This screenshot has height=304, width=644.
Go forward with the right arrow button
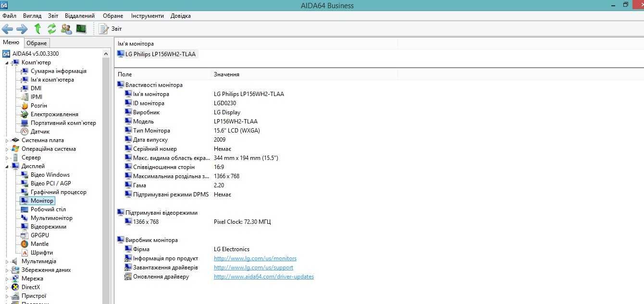coord(22,29)
